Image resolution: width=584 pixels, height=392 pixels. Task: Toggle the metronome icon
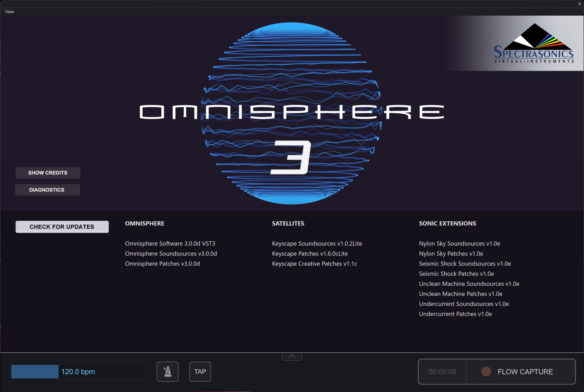coord(167,371)
